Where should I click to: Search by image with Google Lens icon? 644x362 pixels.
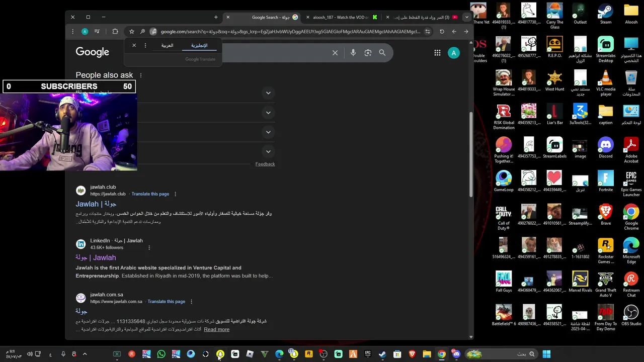[368, 53]
